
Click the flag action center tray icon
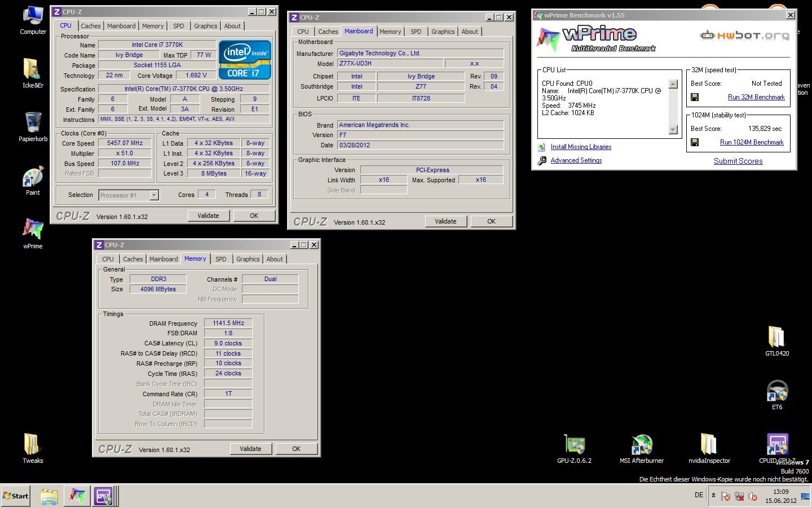(725, 496)
